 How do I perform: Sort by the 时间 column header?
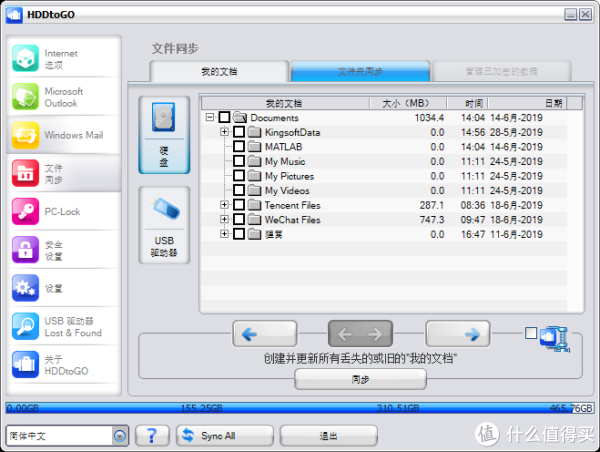[x=468, y=103]
